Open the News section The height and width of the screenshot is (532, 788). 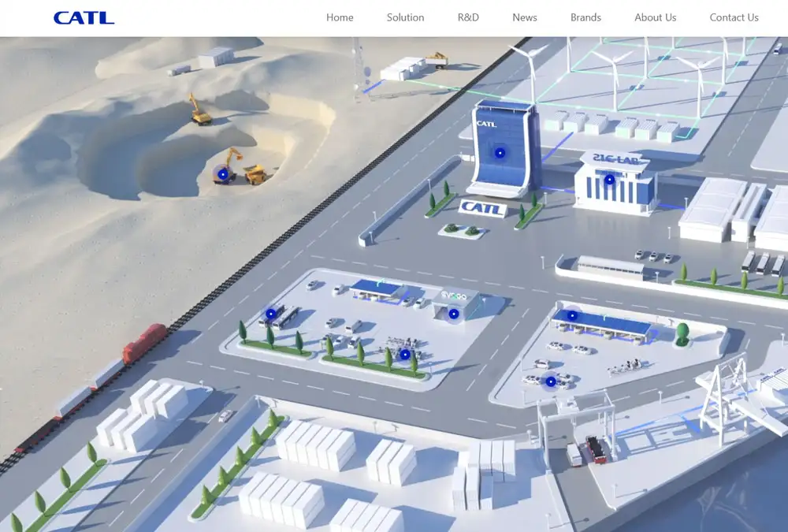coord(525,17)
